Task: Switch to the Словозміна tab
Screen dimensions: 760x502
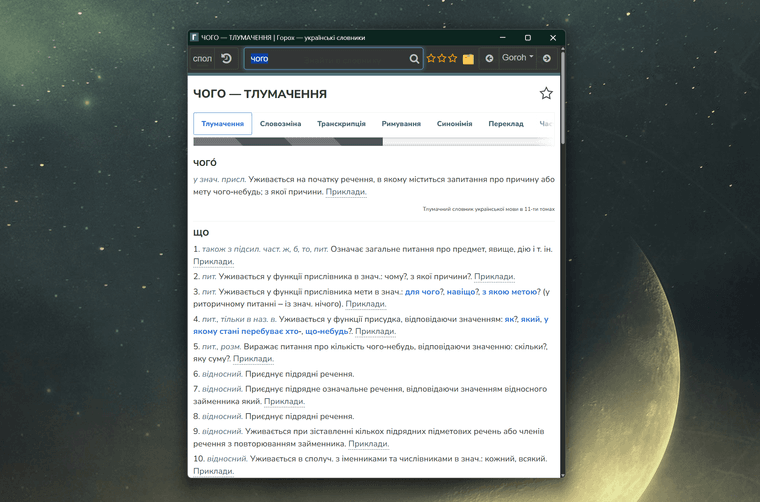Action: (x=280, y=124)
